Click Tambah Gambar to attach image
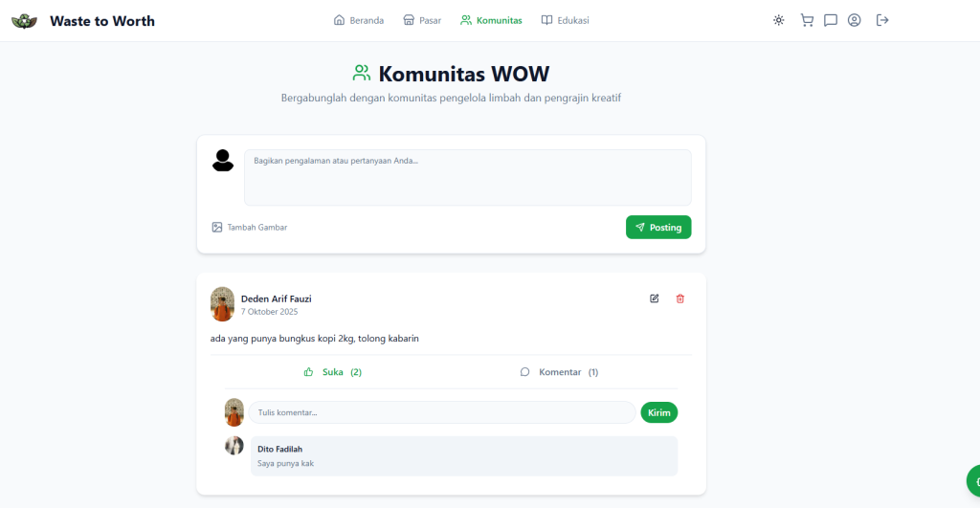980x508 pixels. pyautogui.click(x=250, y=228)
